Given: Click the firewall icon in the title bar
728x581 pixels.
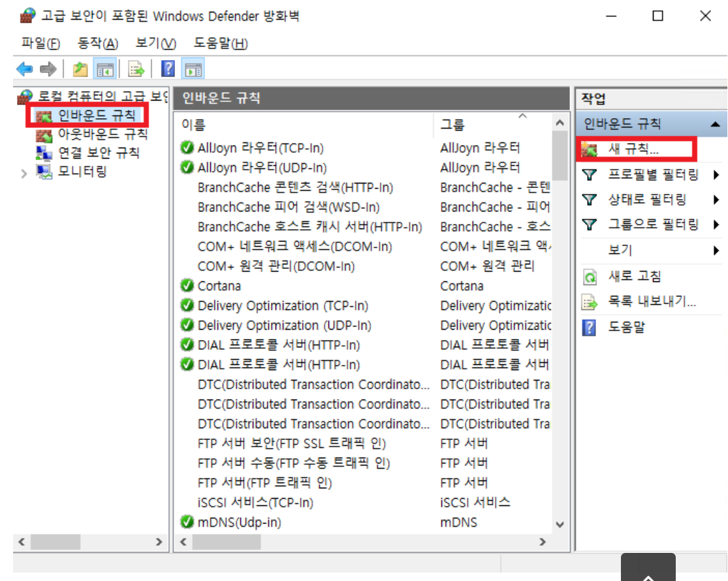Looking at the screenshot, I should pos(28,16).
